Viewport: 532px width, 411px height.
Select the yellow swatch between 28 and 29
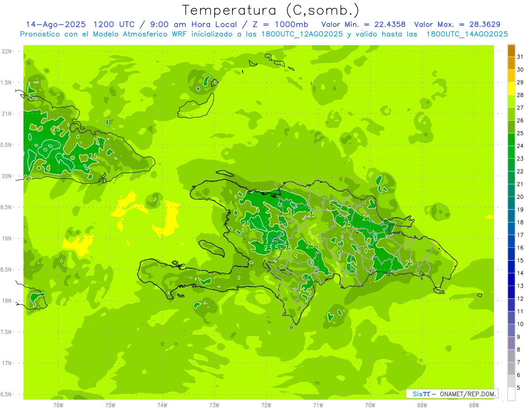(x=511, y=89)
